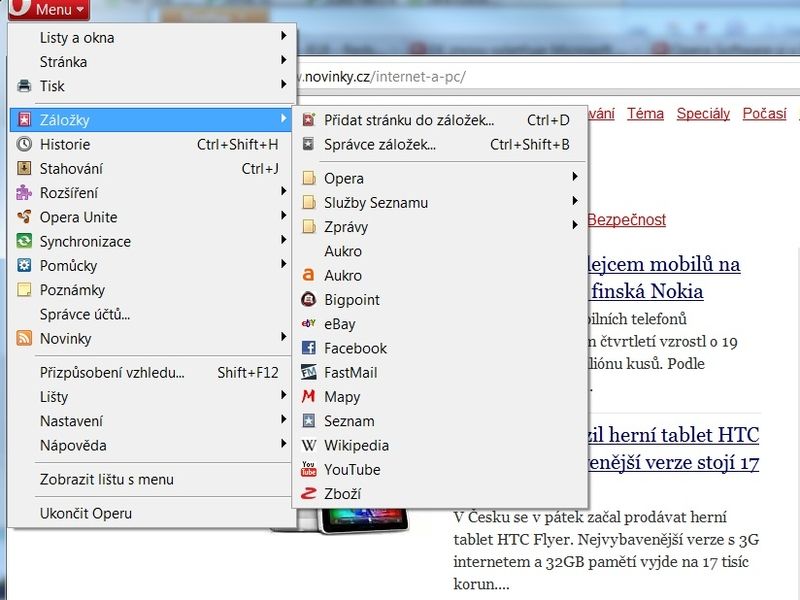
Task: Choose Přizpůsobení vzhledu... menu entry
Action: coord(152,372)
